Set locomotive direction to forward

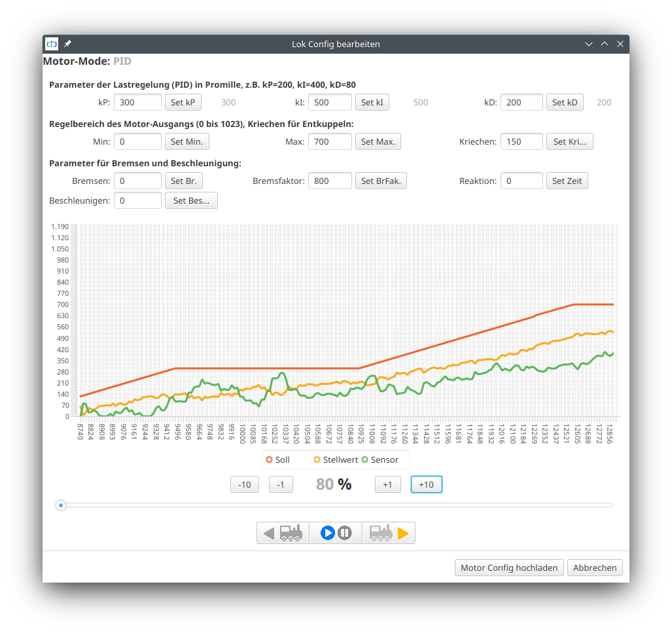[389, 533]
